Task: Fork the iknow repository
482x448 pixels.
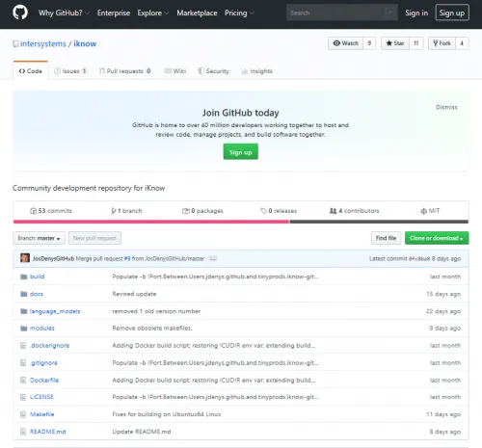Action: point(442,43)
